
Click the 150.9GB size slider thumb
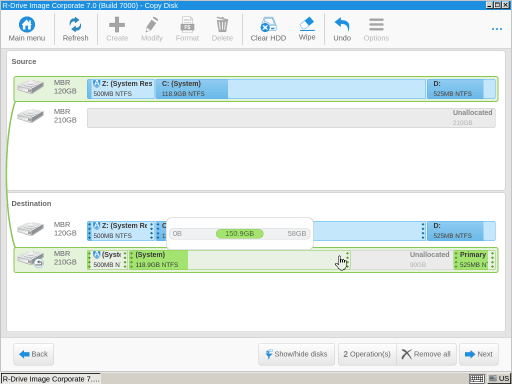click(240, 234)
